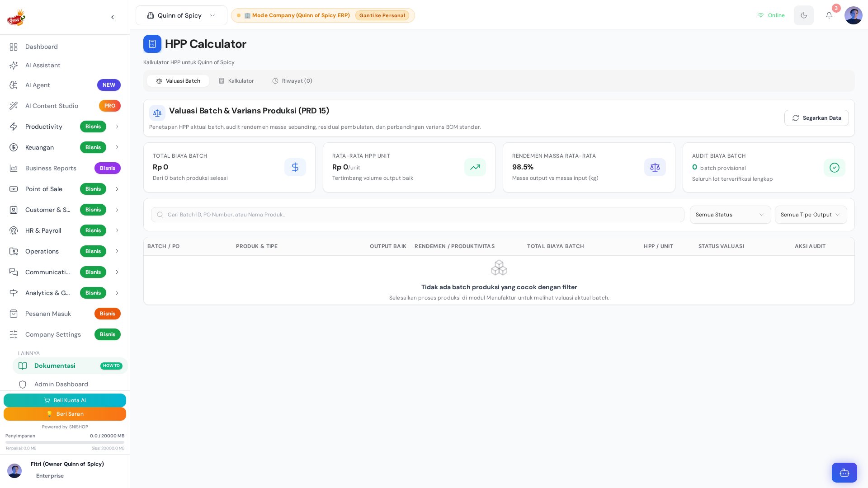Toggle dark mode moon icon
Viewport: 868px width, 488px height.
pyautogui.click(x=804, y=15)
